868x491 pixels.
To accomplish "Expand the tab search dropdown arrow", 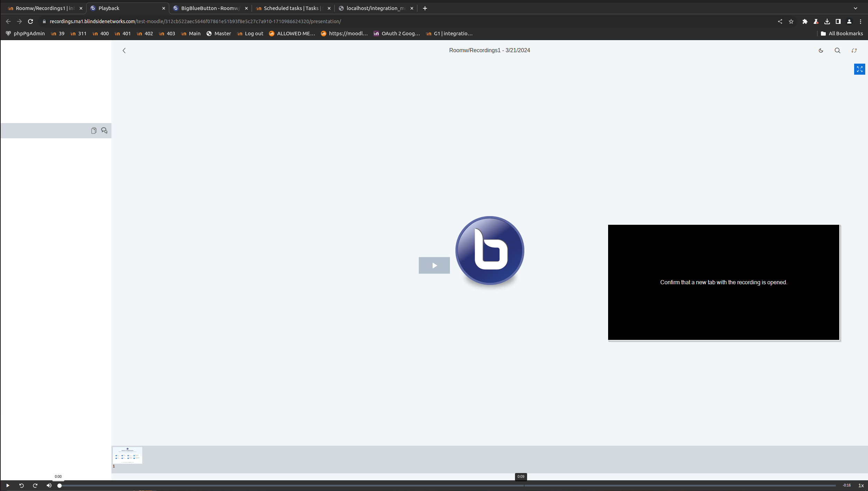I will point(856,8).
